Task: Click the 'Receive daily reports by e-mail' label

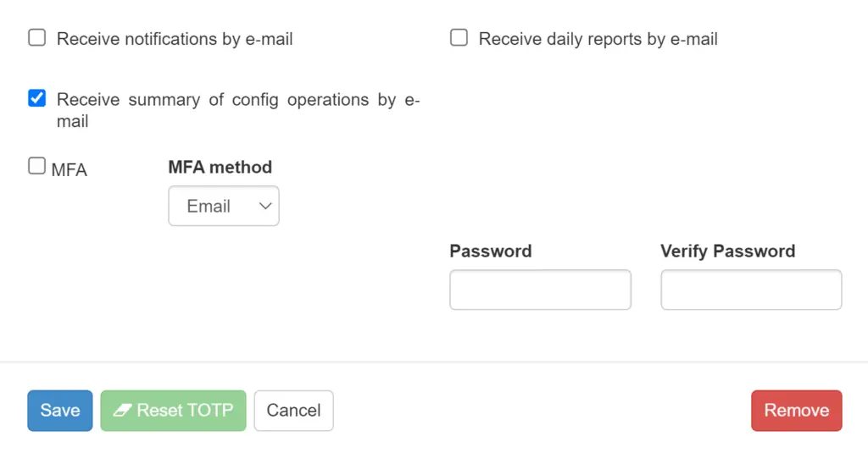Action: tap(598, 39)
